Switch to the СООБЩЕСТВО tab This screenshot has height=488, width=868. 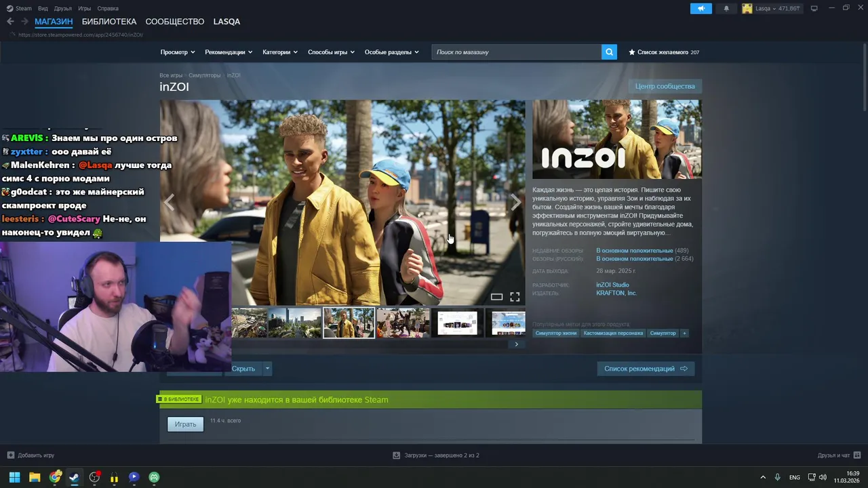pyautogui.click(x=175, y=22)
